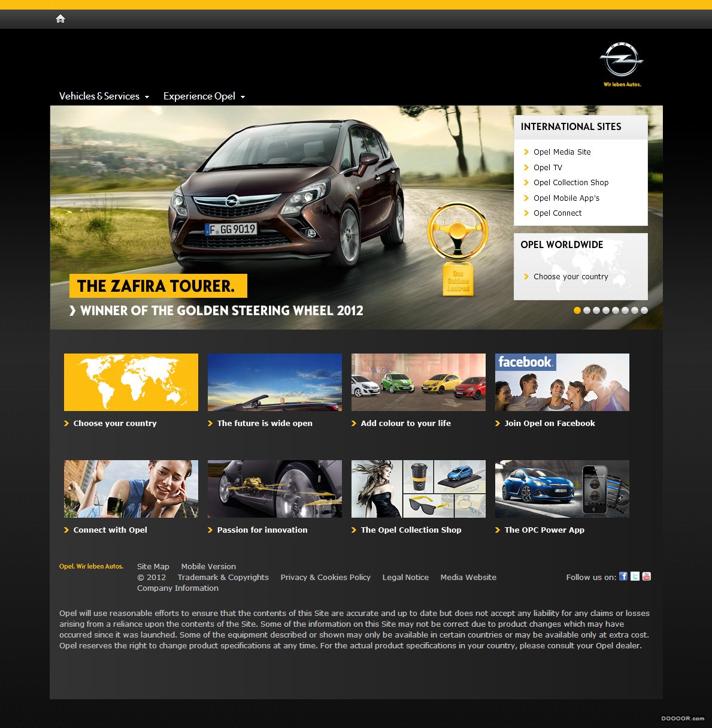Open Facebook follow icon in footer

tap(623, 576)
